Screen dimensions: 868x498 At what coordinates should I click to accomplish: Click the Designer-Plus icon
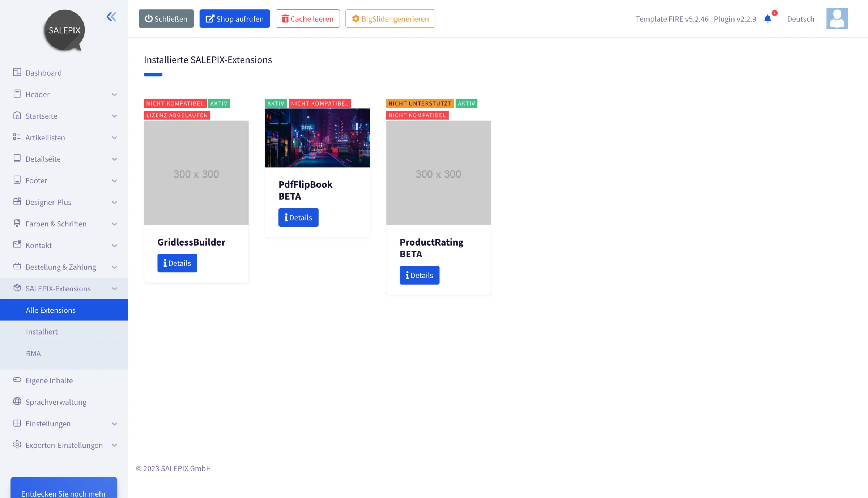[x=17, y=202]
